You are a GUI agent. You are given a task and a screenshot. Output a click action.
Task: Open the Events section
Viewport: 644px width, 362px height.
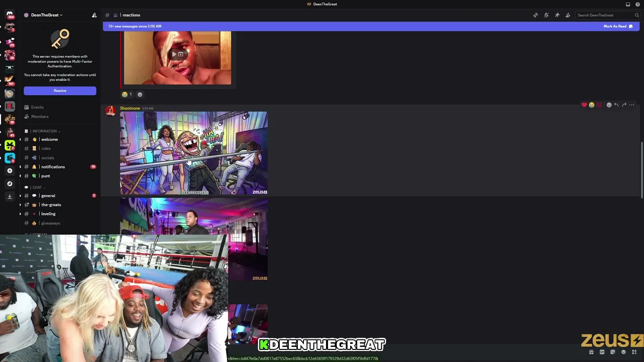click(x=60, y=107)
